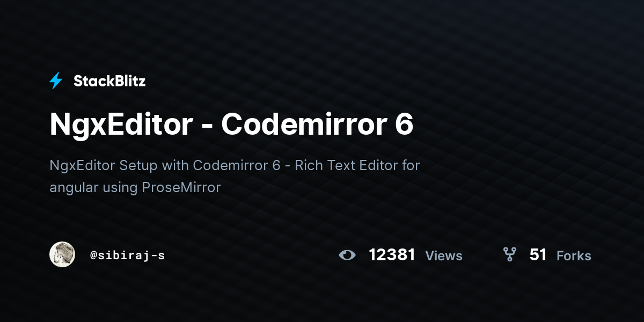Open the StackBlitz wordmark link
The image size is (644, 322).
[109, 81]
